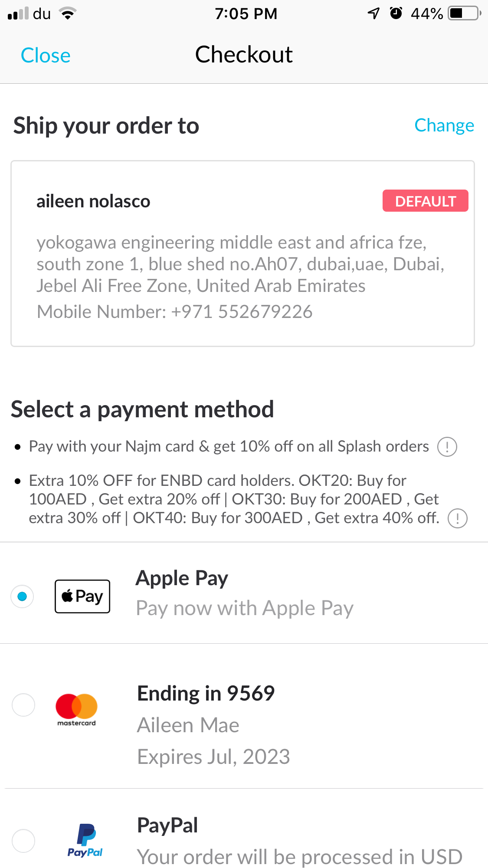
Task: Open info icon for Najm card offer
Action: (x=447, y=447)
